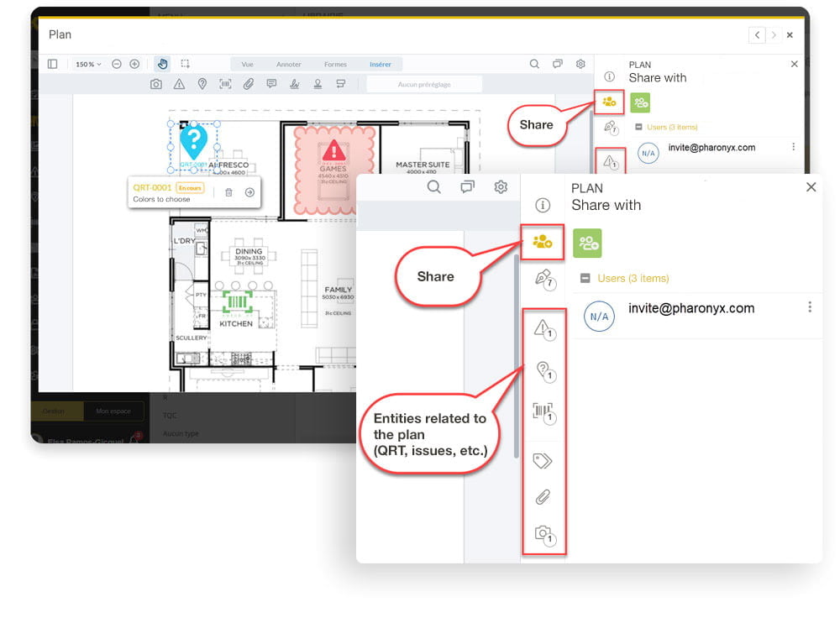Open the Formes tab
This screenshot has height=618, width=840.
coord(335,65)
